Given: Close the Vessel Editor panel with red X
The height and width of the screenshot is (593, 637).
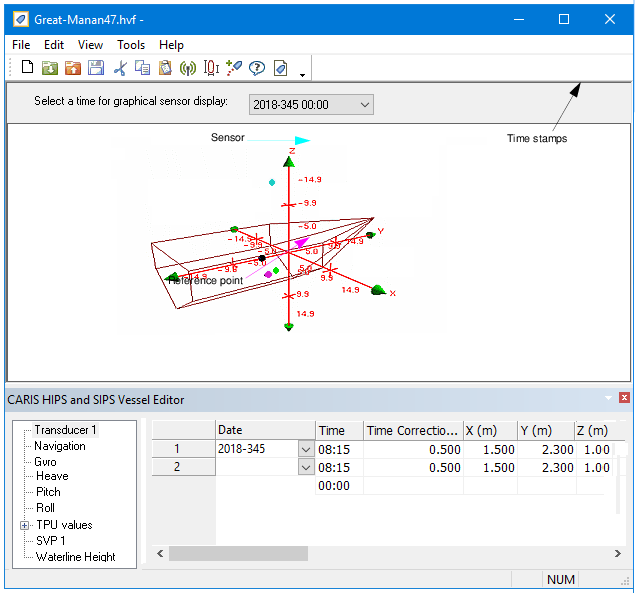Looking at the screenshot, I should tap(624, 398).
